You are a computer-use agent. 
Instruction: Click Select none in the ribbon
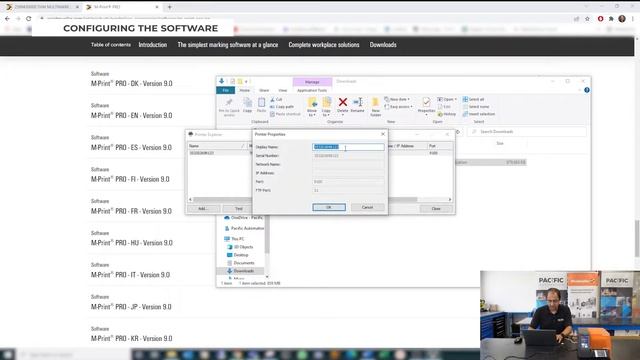475,107
